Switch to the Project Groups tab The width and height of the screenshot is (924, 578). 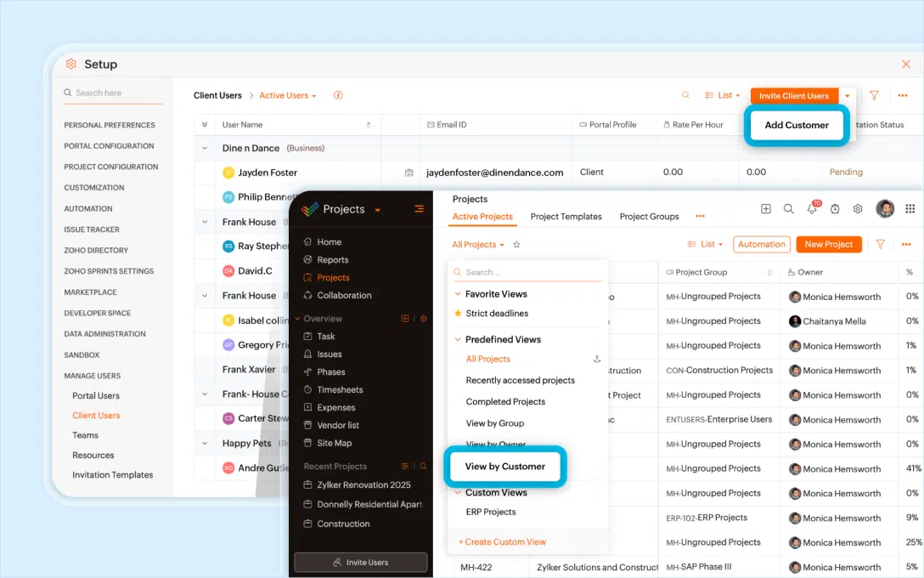[649, 217]
